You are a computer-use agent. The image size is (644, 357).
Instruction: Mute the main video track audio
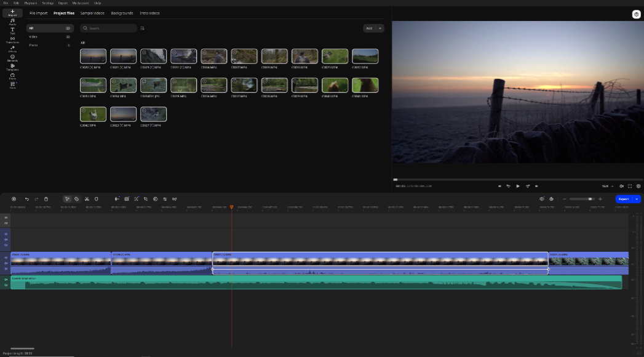[6, 263]
